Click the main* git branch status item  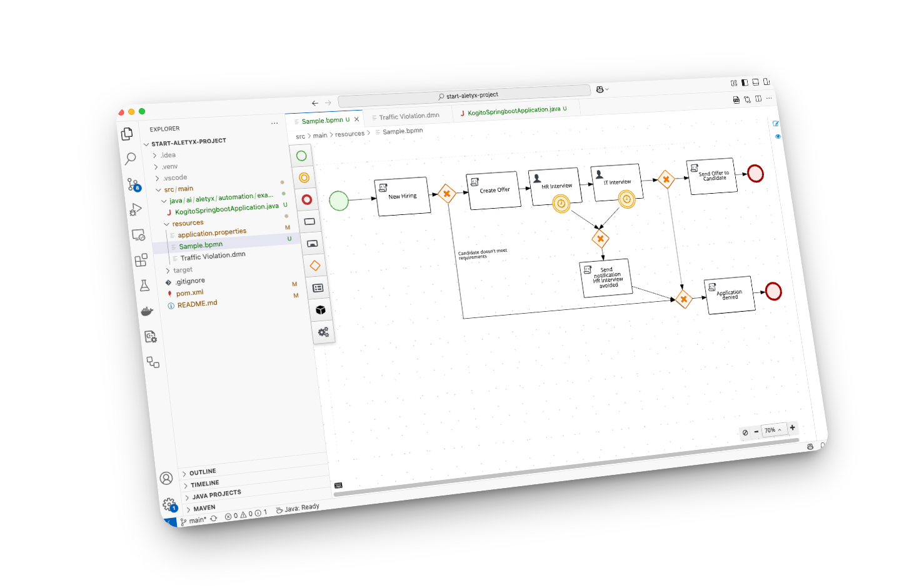[x=193, y=521]
